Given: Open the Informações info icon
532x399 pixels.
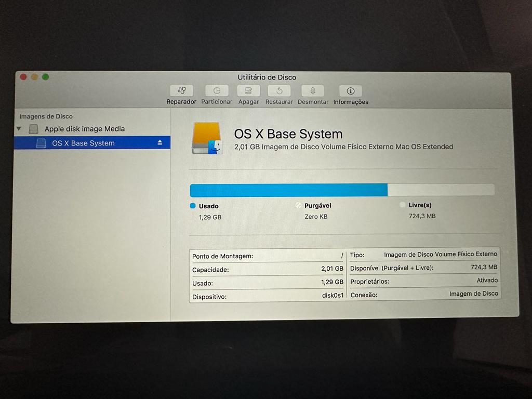Looking at the screenshot, I should (351, 91).
